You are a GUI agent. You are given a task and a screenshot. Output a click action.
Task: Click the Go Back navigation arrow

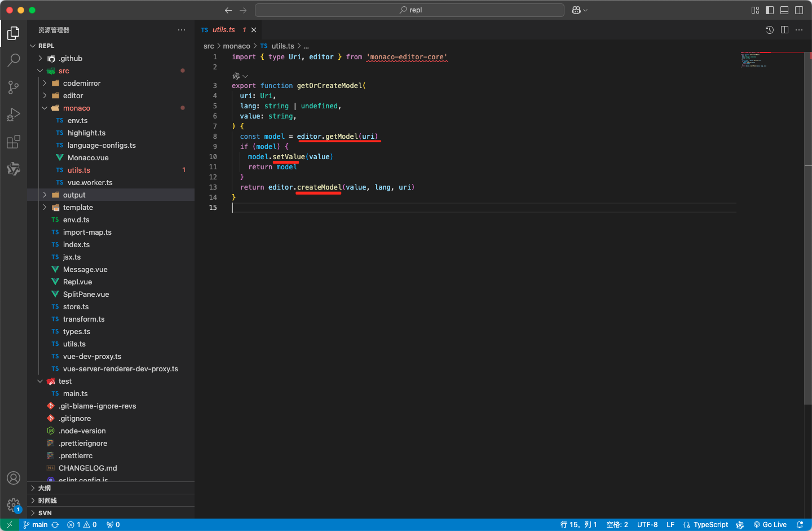tap(228, 10)
